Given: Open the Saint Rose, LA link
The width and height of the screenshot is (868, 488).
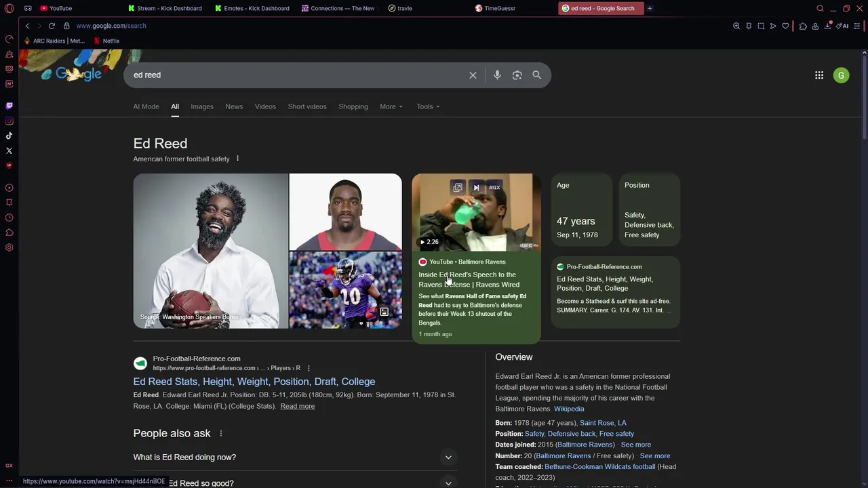Looking at the screenshot, I should pos(603,423).
